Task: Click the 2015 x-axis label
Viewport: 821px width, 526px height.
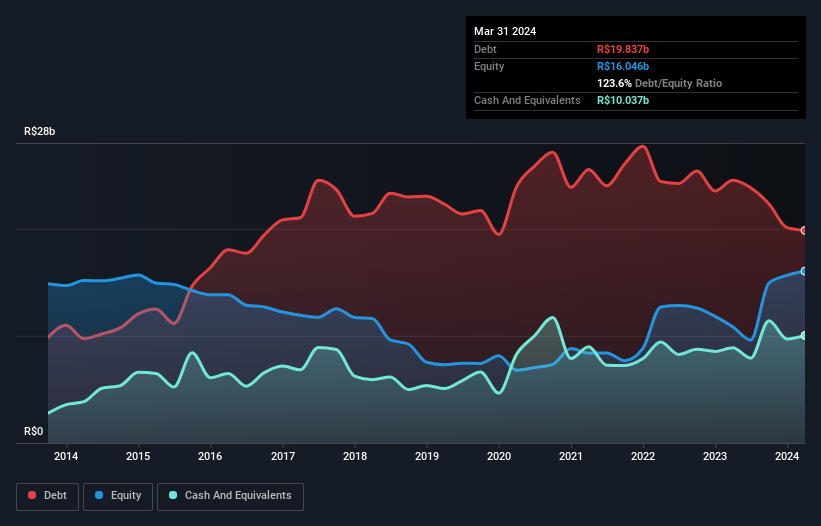Action: coord(138,456)
